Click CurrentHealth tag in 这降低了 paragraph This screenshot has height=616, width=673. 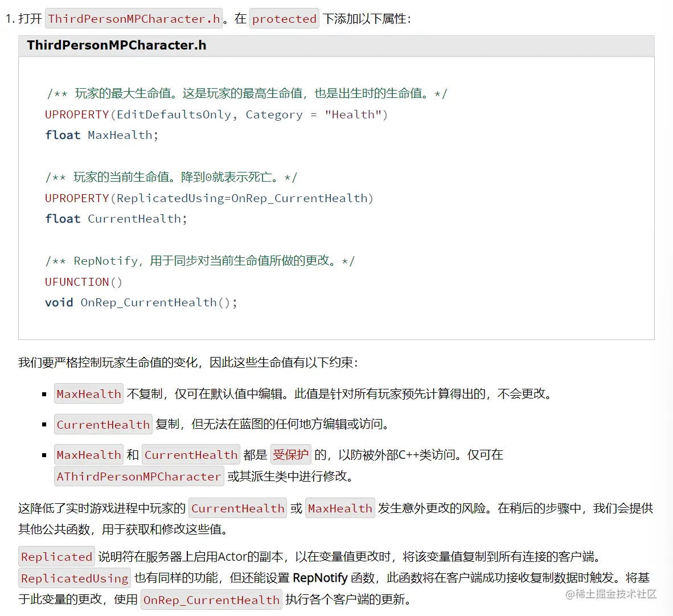238,508
